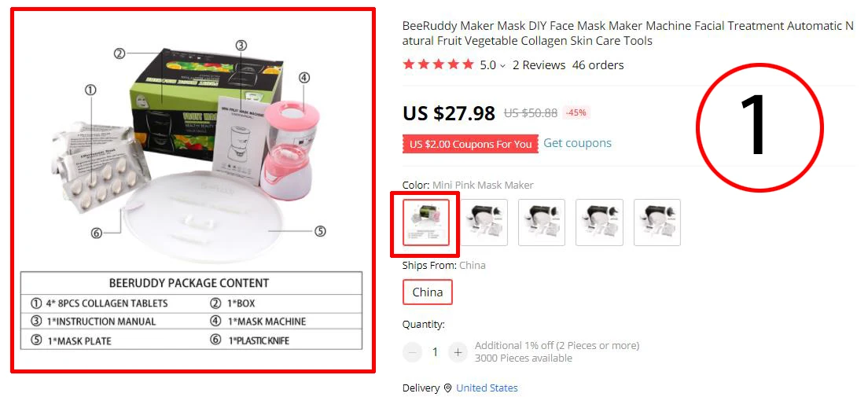The image size is (868, 397).
Task: Click the main product package image
Action: pos(193,190)
